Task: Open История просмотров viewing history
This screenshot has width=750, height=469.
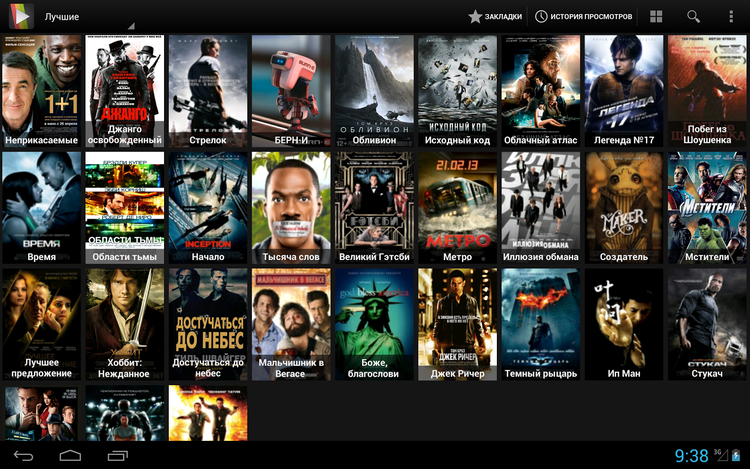Action: [x=584, y=17]
